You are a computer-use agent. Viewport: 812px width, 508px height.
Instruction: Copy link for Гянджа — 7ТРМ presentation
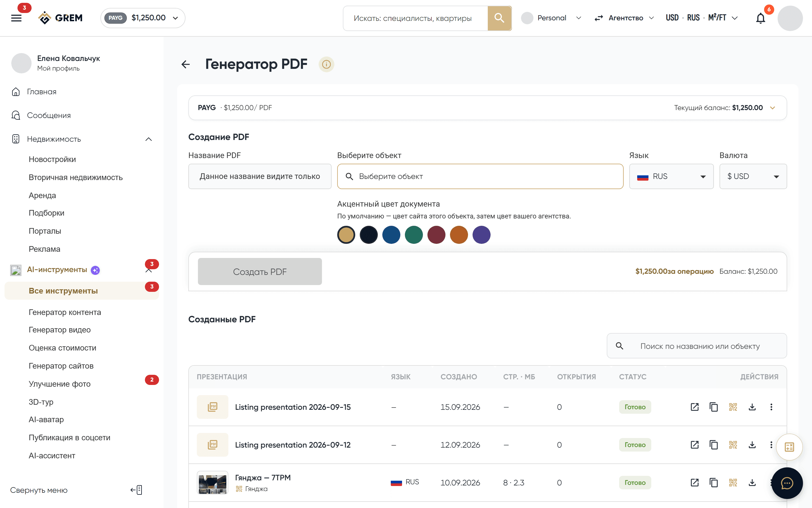pos(714,483)
